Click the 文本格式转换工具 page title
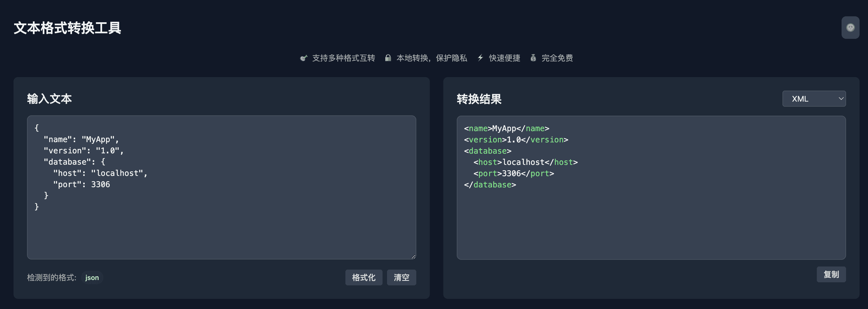Screen dimensions: 868x309 pyautogui.click(x=68, y=28)
